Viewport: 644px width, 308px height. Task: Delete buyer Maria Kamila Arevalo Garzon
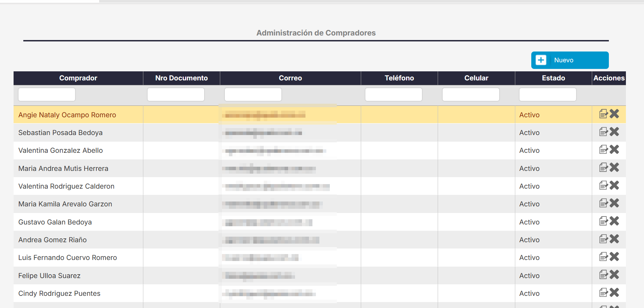coord(614,203)
